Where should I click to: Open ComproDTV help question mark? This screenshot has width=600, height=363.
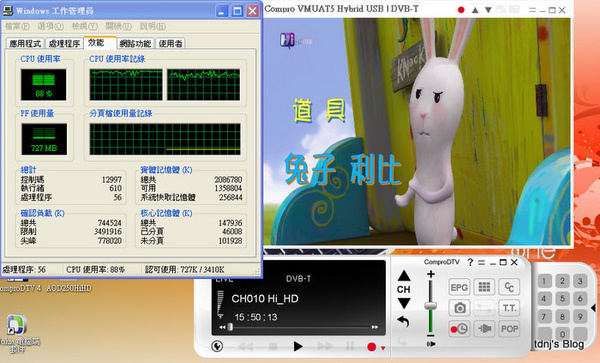pyautogui.click(x=470, y=262)
